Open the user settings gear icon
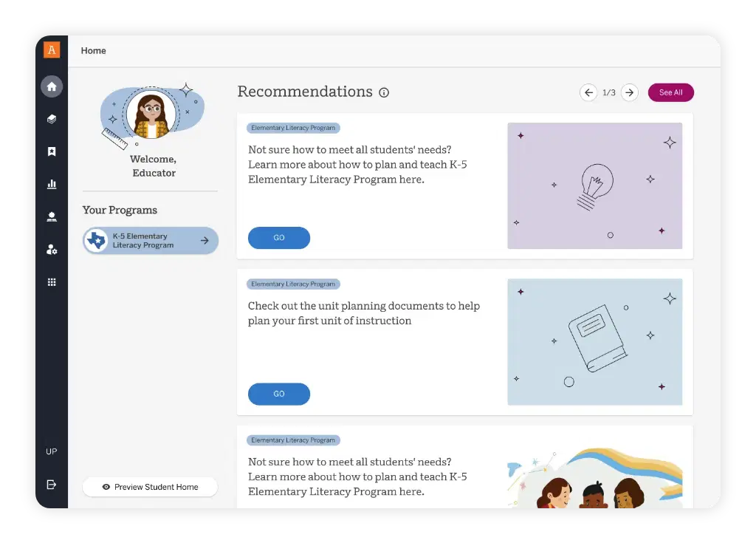 tap(52, 249)
